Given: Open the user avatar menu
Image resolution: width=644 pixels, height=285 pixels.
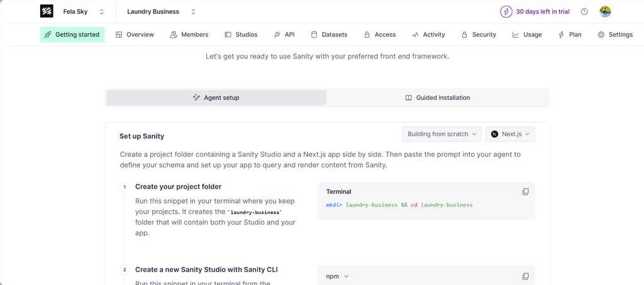Looking at the screenshot, I should click(x=605, y=11).
